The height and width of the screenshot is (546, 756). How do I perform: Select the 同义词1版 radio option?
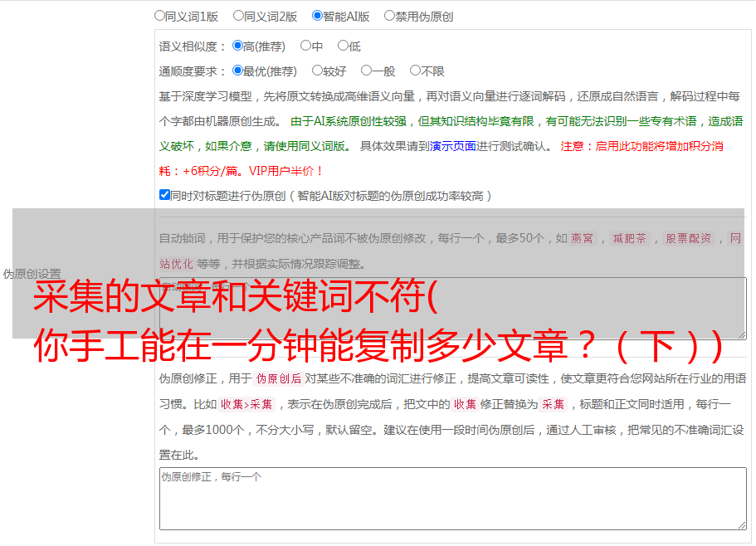coord(159,15)
